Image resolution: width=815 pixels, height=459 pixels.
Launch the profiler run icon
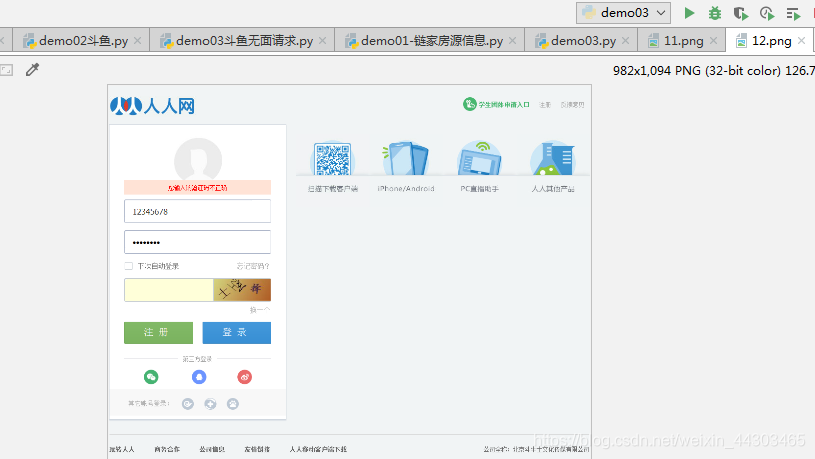click(767, 13)
